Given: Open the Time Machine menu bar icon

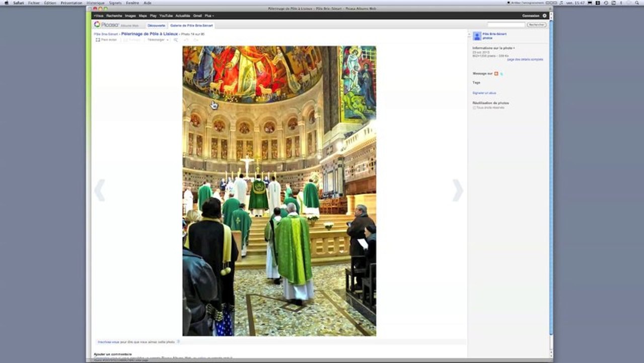Looking at the screenshot, I should 606,3.
